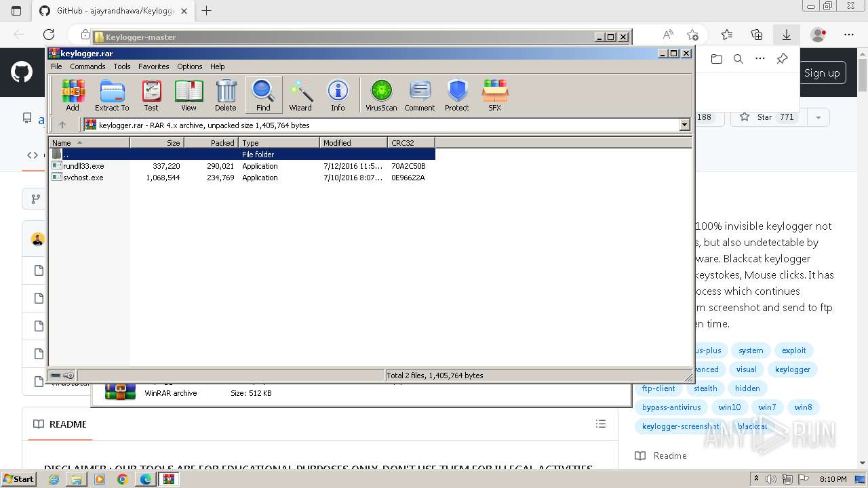Image resolution: width=868 pixels, height=488 pixels.
Task: Click the 'exploit' topic tag
Action: (794, 350)
